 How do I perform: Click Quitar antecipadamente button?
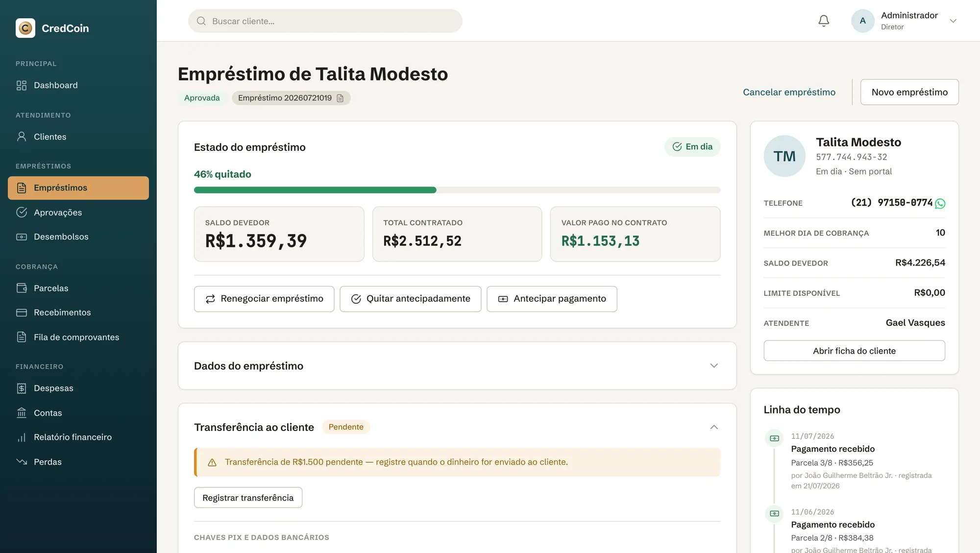click(411, 299)
